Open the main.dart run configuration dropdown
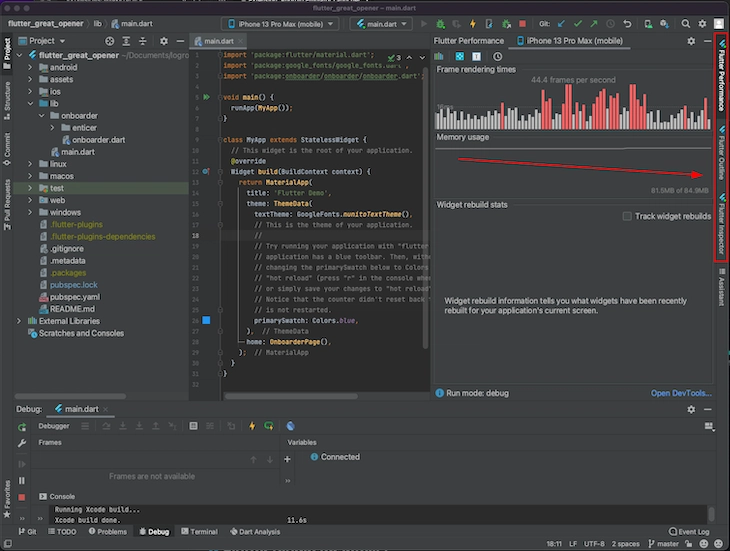The height and width of the screenshot is (551, 730). pos(381,24)
